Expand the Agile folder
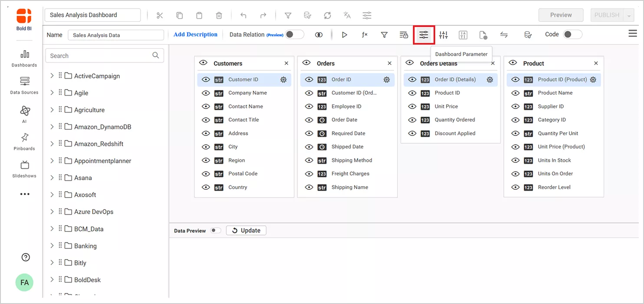This screenshot has height=304, width=644. (52, 93)
